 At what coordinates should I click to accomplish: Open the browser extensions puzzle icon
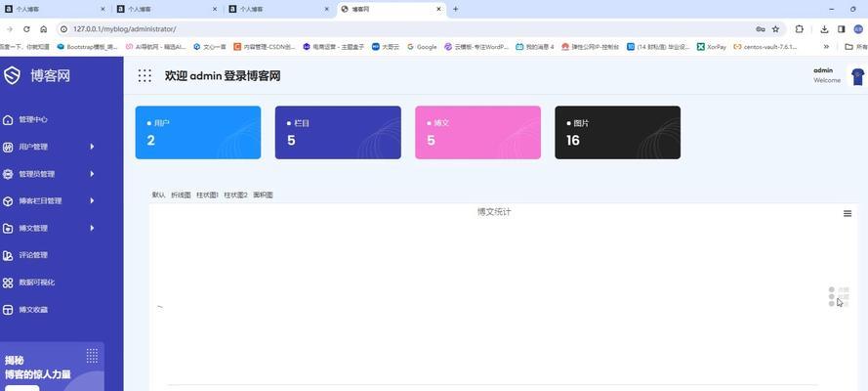[800, 28]
